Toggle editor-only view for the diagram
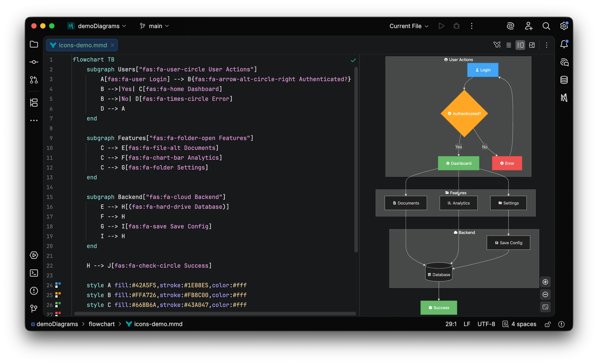Screen dimensions: 598x364 coord(509,45)
